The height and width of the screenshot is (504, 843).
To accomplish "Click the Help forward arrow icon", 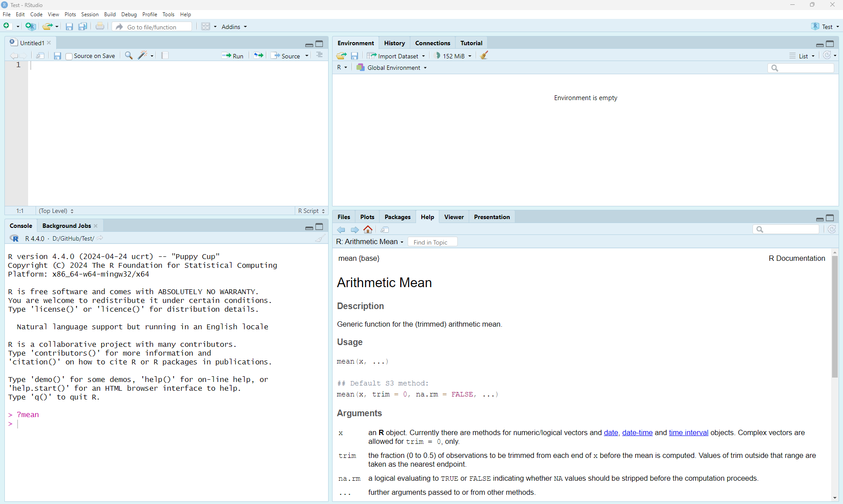I will (355, 230).
